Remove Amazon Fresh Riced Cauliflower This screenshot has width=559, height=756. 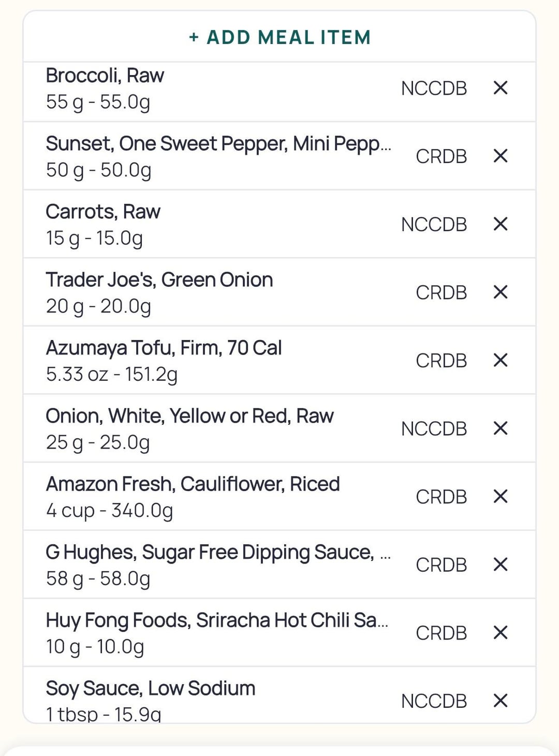click(500, 496)
